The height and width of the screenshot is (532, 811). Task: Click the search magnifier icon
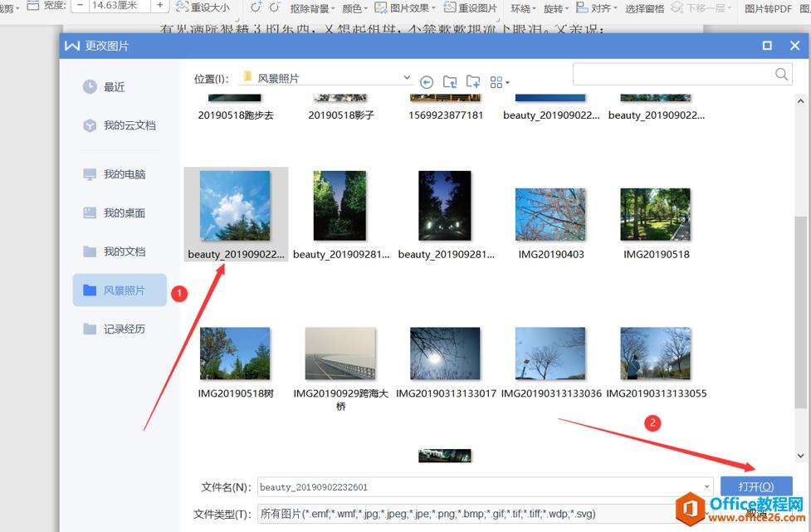tap(781, 74)
